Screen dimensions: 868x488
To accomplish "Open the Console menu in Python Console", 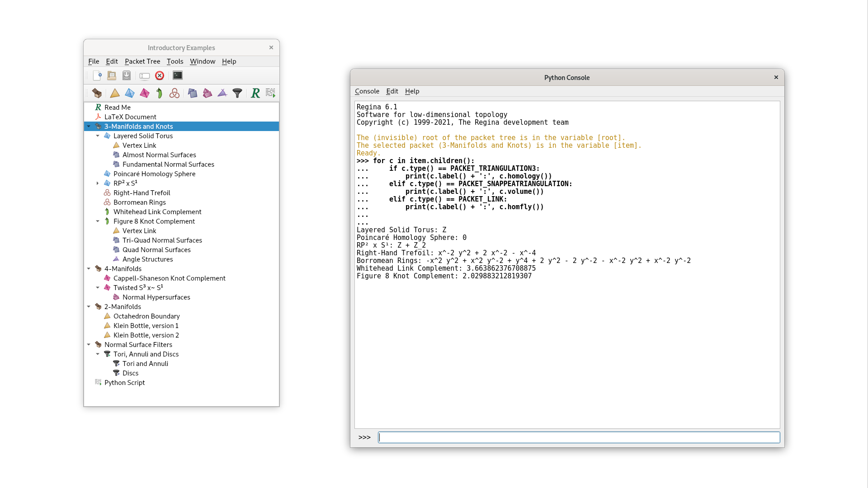I will pyautogui.click(x=367, y=91).
